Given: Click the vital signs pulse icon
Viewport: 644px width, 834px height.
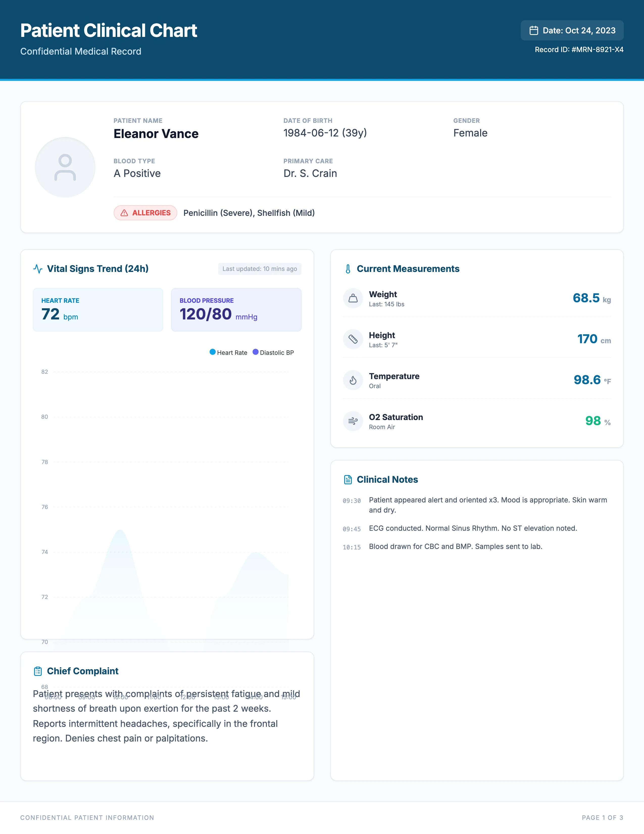Looking at the screenshot, I should pos(38,269).
